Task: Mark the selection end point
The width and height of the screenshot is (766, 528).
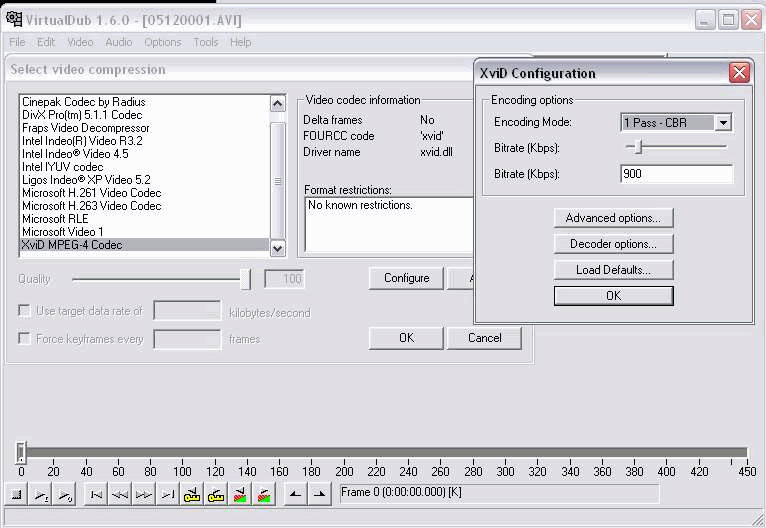Action: coord(319,495)
